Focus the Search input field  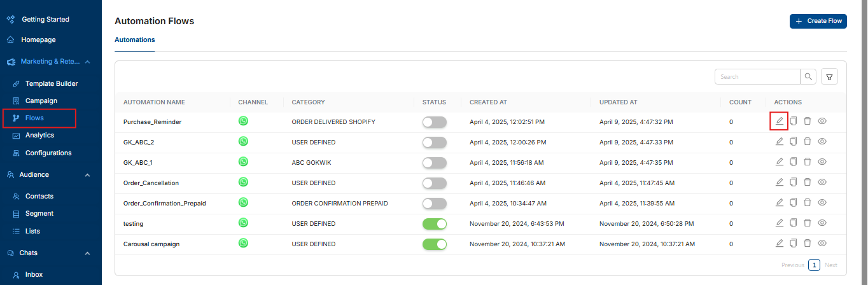757,77
